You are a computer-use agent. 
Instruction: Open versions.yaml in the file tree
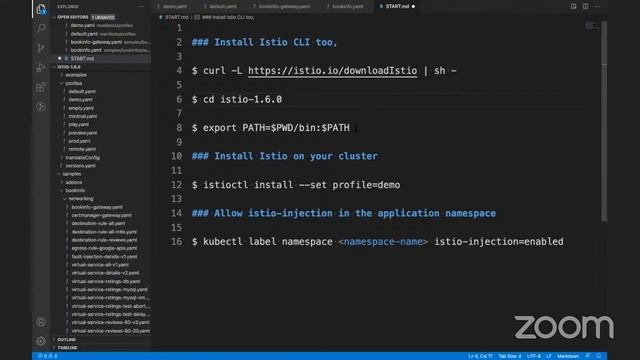[80, 166]
